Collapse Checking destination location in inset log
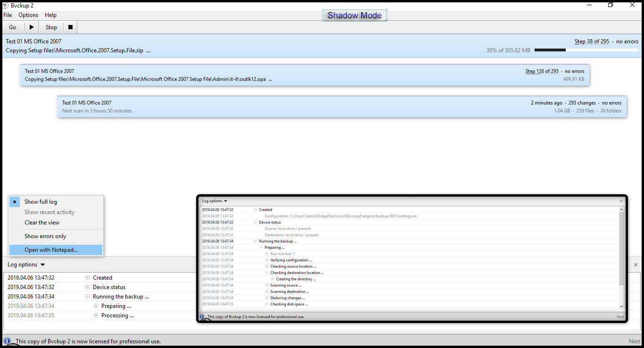The image size is (644, 348). [x=266, y=273]
